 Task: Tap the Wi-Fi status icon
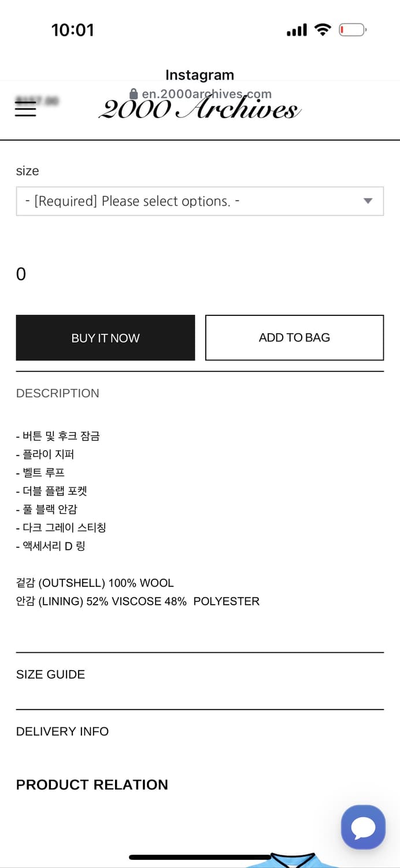[323, 30]
